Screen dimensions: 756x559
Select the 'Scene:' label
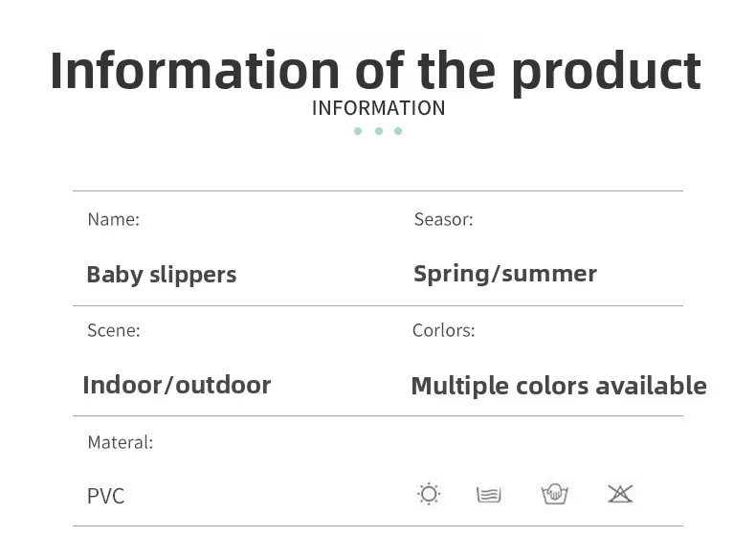pyautogui.click(x=113, y=330)
